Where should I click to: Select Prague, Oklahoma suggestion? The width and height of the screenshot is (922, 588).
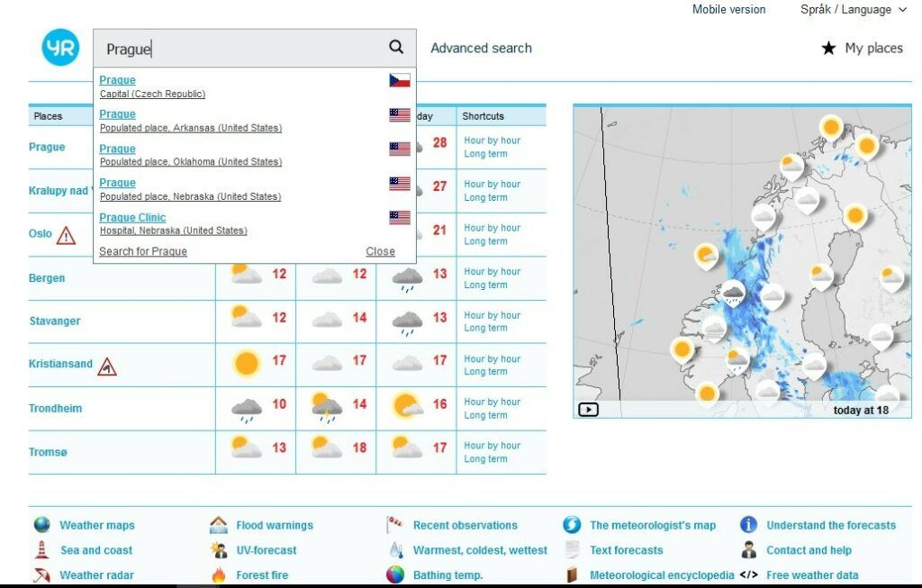click(118, 149)
